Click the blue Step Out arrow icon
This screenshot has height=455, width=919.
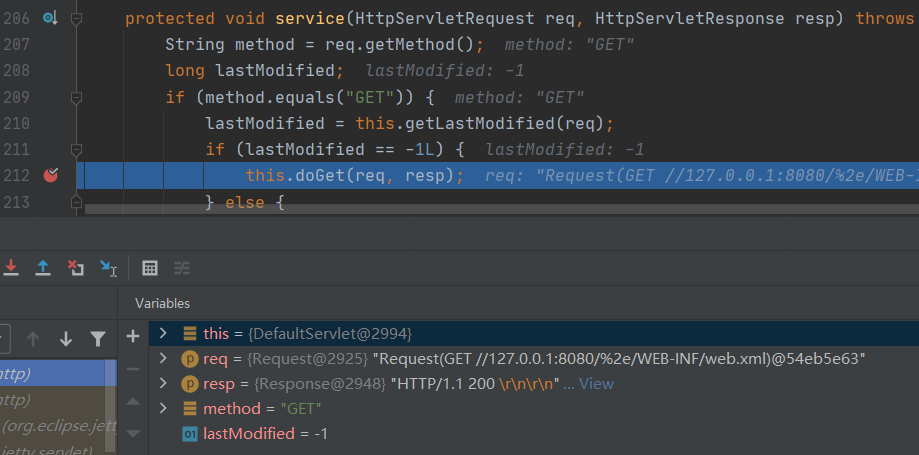43,268
